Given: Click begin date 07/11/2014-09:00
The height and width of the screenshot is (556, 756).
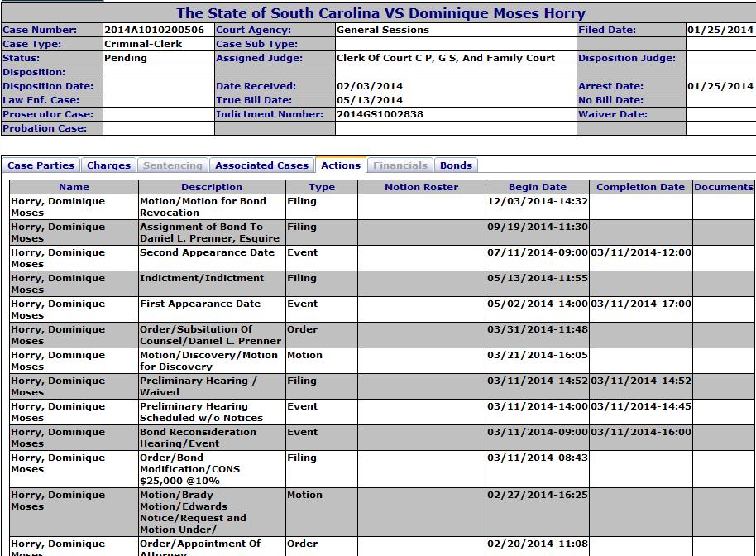Looking at the screenshot, I should (538, 252).
